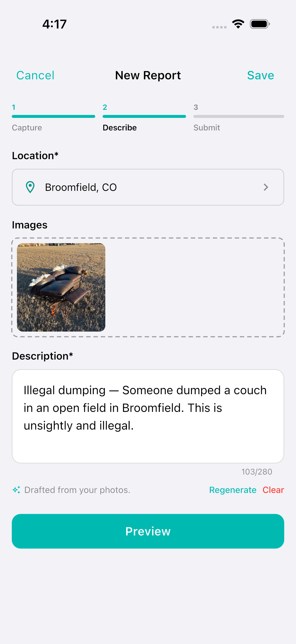Click the sparkle AI draft icon
This screenshot has width=296, height=644.
tap(16, 490)
